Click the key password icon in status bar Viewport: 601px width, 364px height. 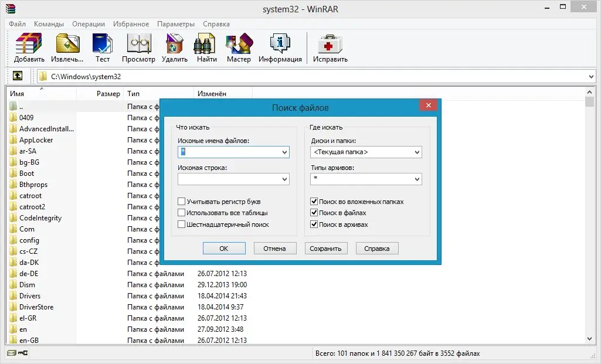click(23, 353)
